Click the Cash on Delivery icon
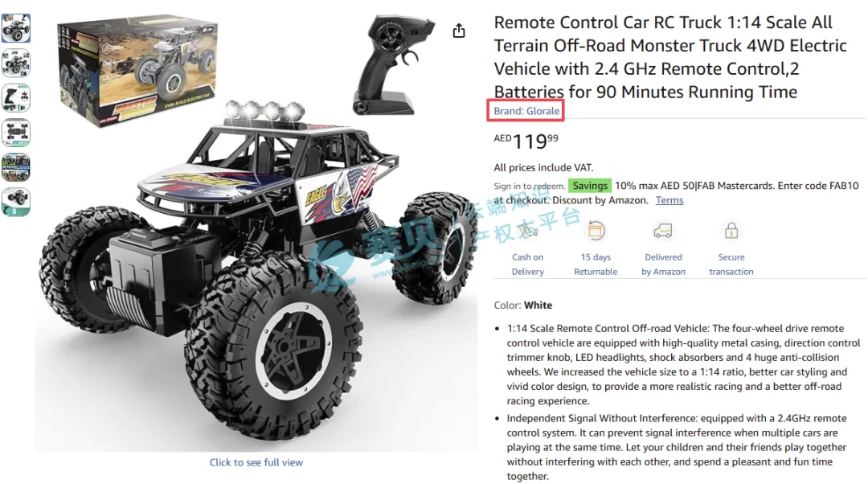This screenshot has height=484, width=868. (527, 231)
